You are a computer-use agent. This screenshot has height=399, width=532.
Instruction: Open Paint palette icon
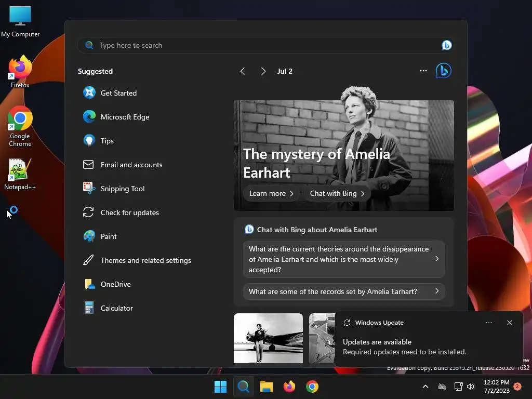(x=89, y=236)
